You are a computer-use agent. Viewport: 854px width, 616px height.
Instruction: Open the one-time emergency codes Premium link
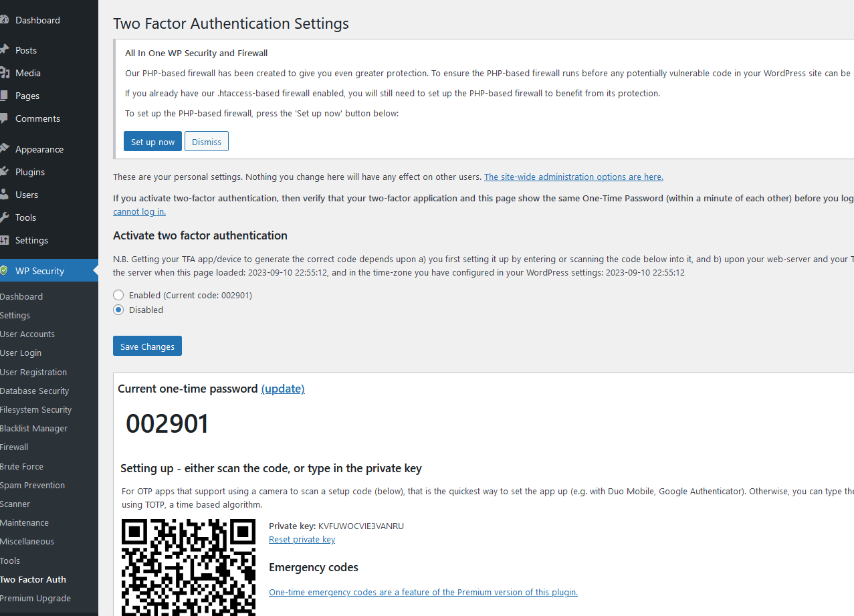point(423,593)
